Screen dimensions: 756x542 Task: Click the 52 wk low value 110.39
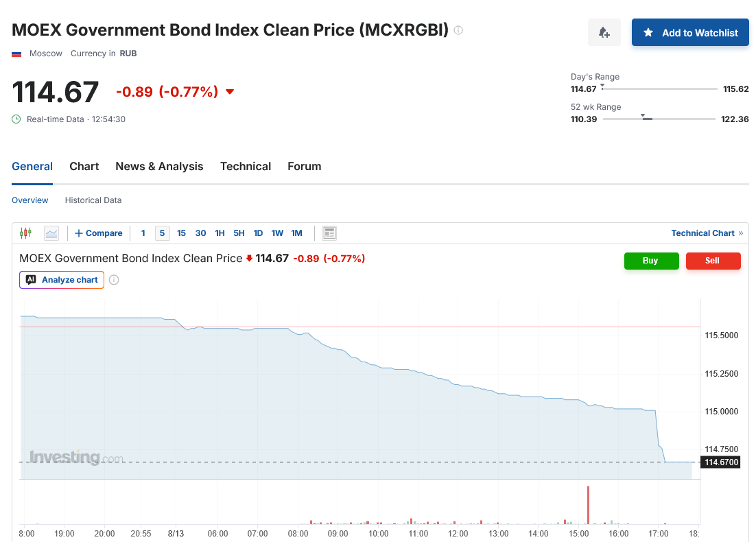[584, 119]
